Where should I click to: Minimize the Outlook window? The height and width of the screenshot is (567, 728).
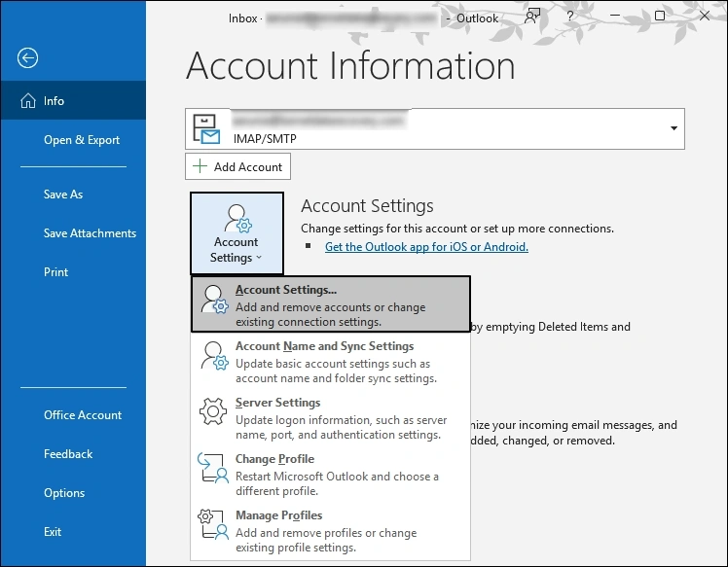tap(615, 16)
